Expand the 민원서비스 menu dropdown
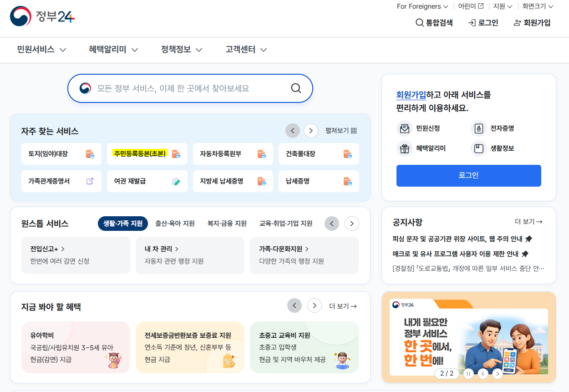 click(41, 50)
